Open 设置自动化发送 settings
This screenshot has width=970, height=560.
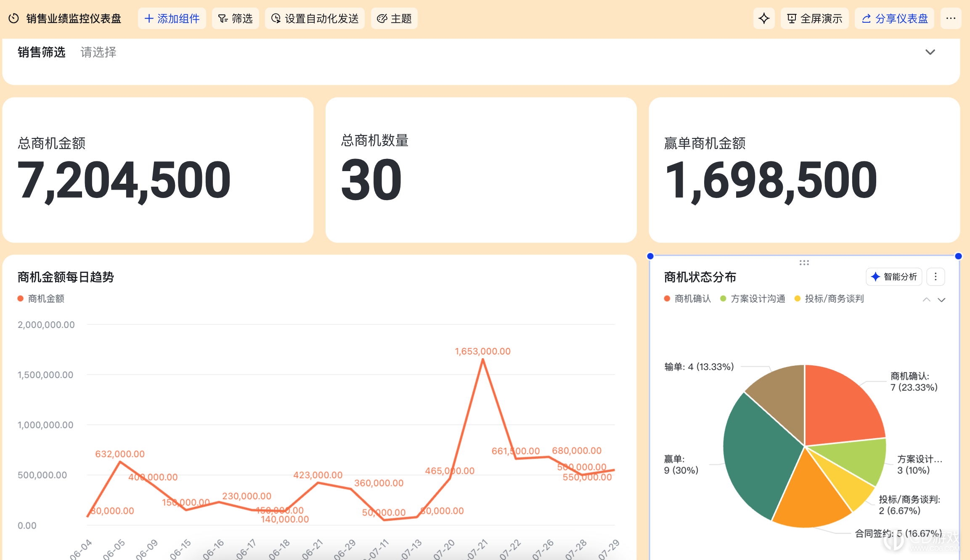coord(315,18)
